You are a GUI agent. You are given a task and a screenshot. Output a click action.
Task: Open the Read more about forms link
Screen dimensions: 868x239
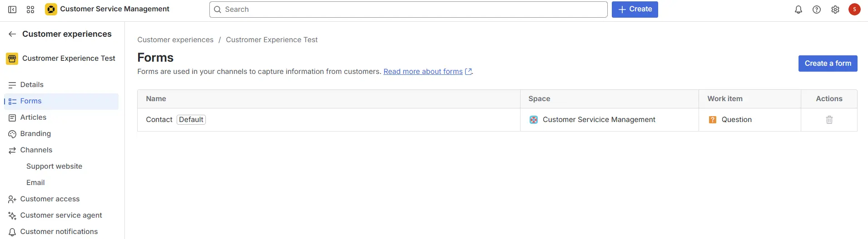(x=423, y=72)
